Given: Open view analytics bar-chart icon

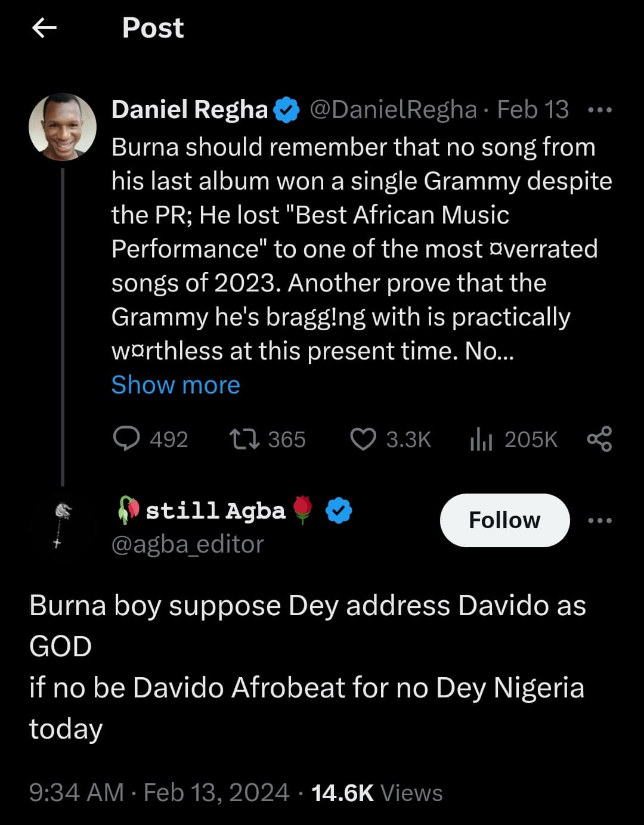Looking at the screenshot, I should 481,440.
